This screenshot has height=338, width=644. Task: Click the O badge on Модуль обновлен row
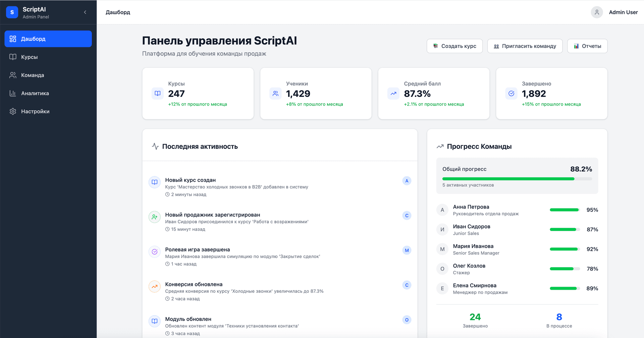[407, 320]
